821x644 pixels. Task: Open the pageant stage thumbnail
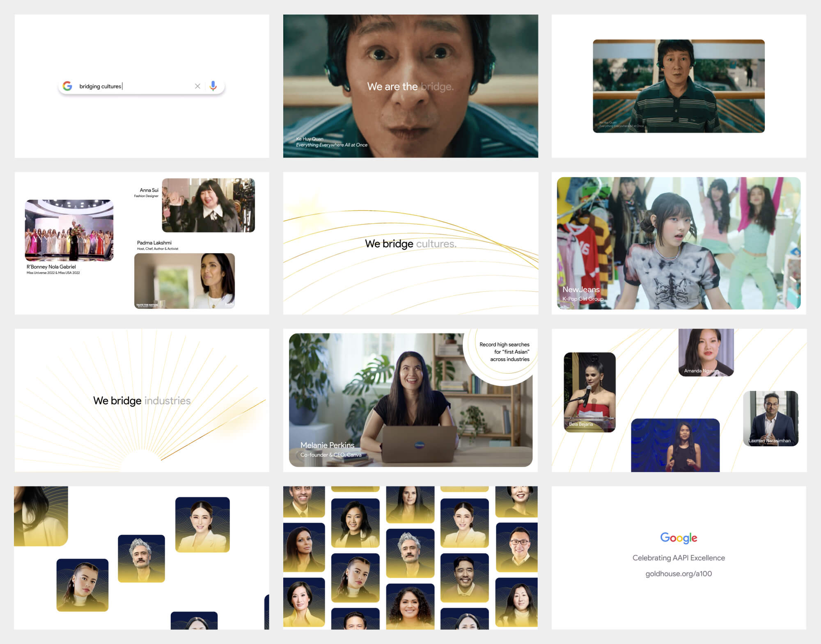69,231
